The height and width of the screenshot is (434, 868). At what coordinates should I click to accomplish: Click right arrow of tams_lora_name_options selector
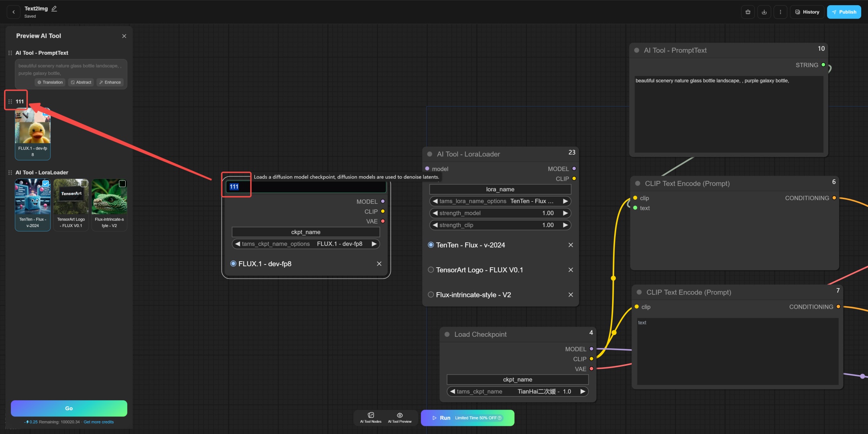point(565,201)
